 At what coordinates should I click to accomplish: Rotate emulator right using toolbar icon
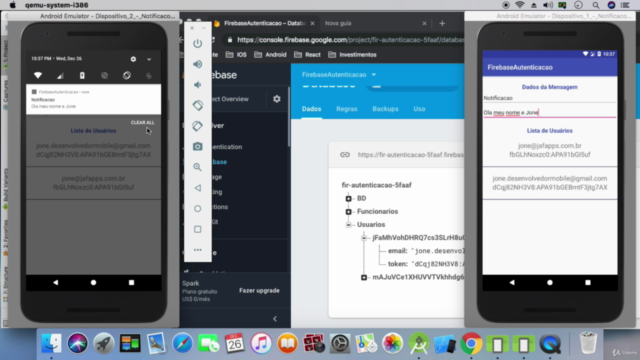coord(198,126)
